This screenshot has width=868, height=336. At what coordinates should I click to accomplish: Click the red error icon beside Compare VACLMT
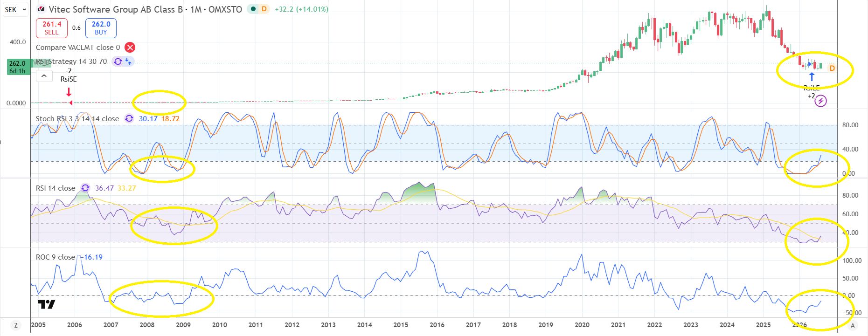(130, 48)
